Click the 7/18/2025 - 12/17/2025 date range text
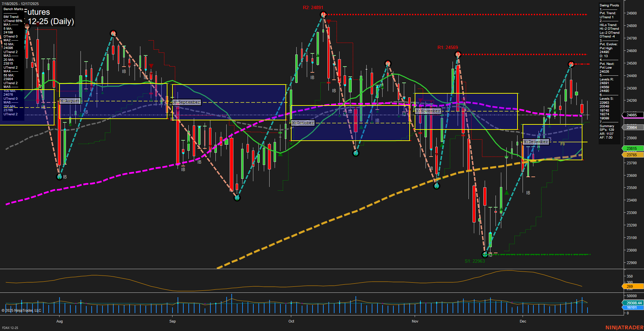Screen dimensions: 644x331 coord(21,3)
